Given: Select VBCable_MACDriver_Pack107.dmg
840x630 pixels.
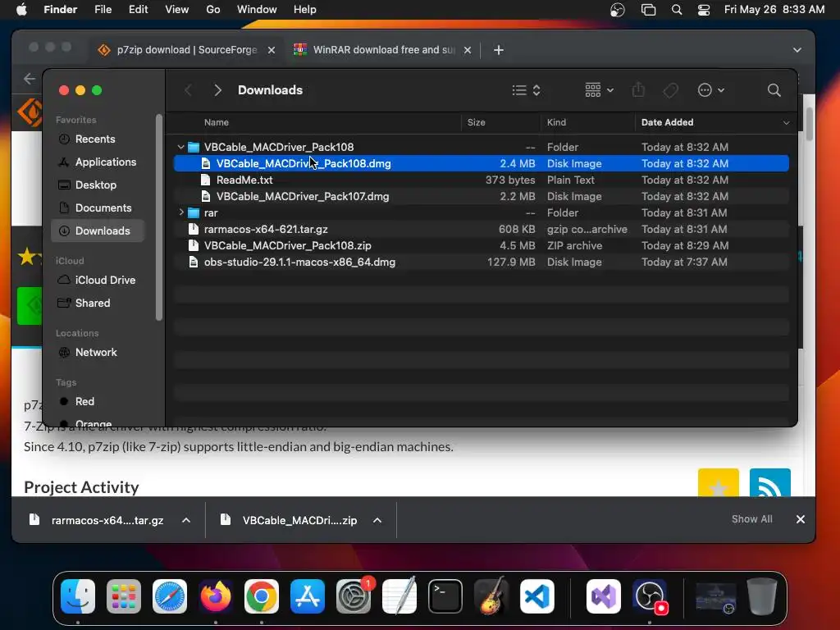Looking at the screenshot, I should coord(481,197).
